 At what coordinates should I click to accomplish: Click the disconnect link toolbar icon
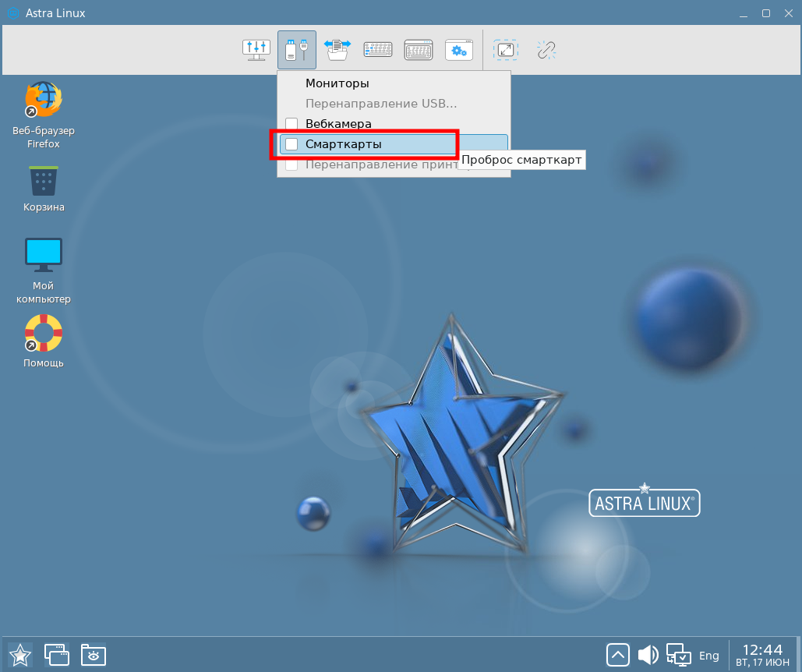(546, 50)
